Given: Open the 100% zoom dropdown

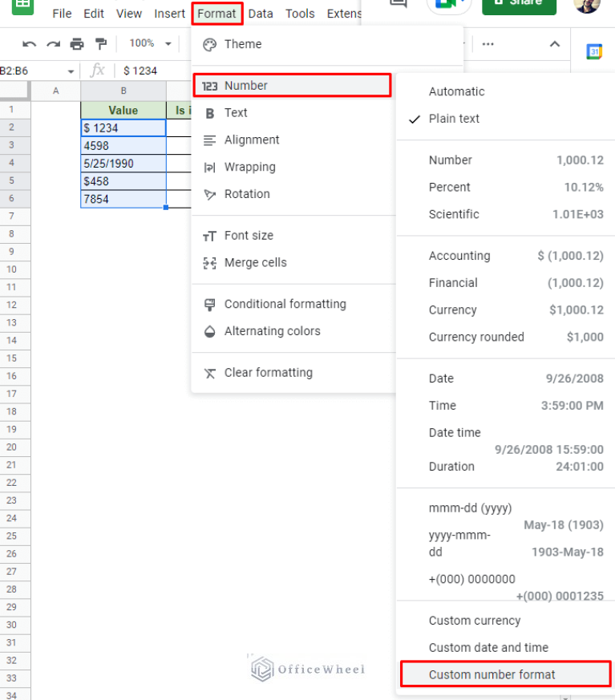Looking at the screenshot, I should 151,43.
